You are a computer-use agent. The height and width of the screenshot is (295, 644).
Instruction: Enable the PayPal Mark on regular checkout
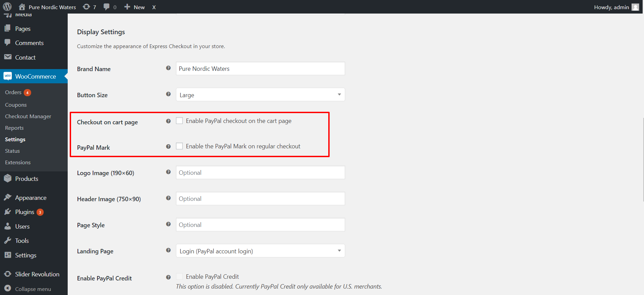click(179, 146)
